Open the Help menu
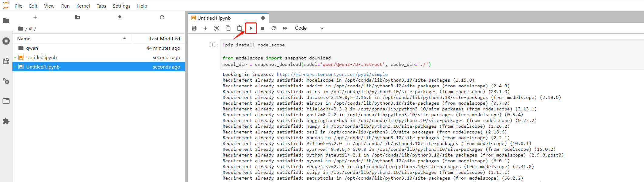 142,6
